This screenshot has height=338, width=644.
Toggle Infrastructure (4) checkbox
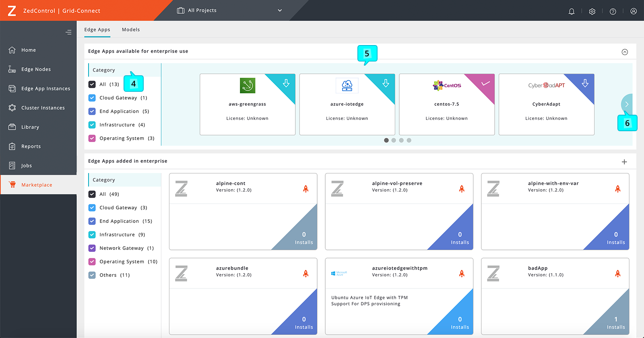(92, 125)
